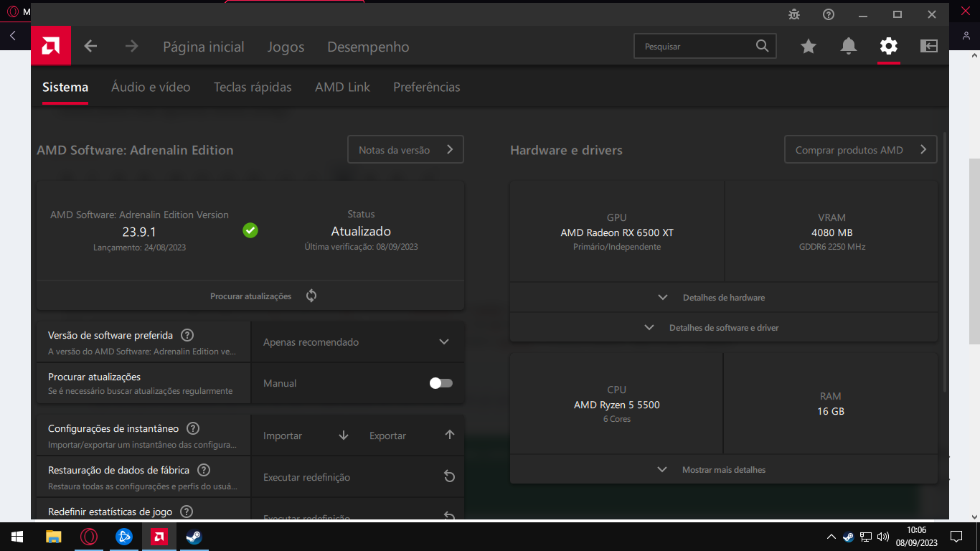This screenshot has height=551, width=980.
Task: Click the green updated checkmark icon
Action: [250, 230]
